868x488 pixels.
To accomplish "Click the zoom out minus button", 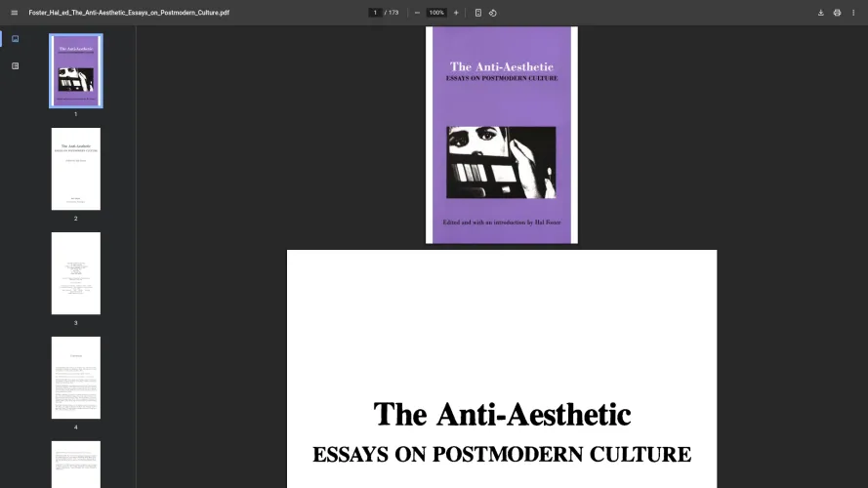I will 417,13.
